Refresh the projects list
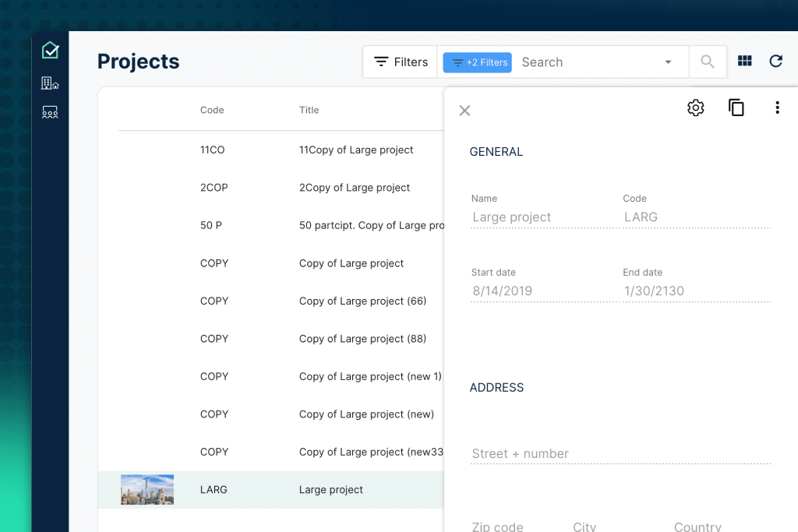This screenshot has width=798, height=532. 775,62
